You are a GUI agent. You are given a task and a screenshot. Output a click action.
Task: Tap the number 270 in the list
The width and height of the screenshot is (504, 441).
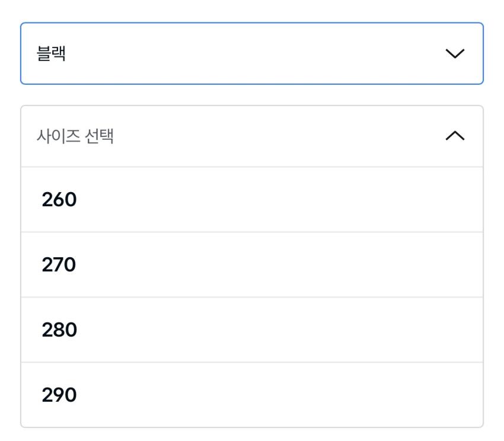tap(59, 265)
